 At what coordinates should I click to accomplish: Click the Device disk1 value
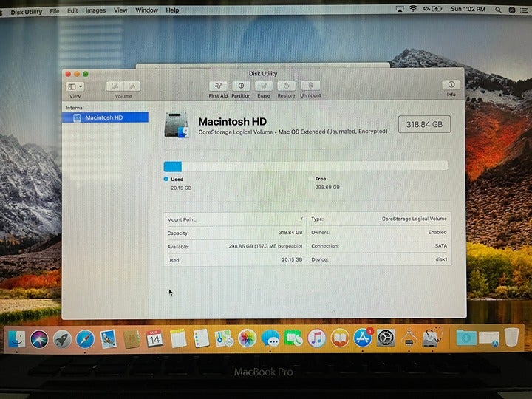(441, 259)
